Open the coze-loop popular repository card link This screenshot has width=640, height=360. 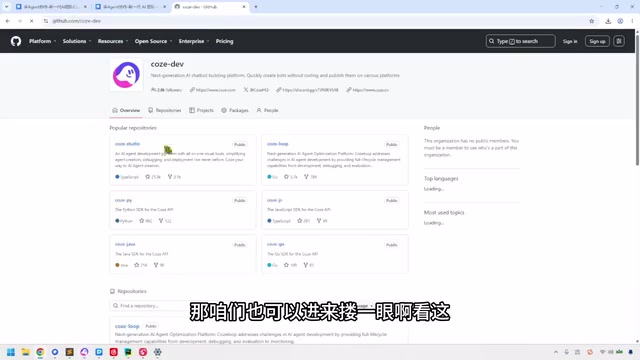pyautogui.click(x=278, y=144)
